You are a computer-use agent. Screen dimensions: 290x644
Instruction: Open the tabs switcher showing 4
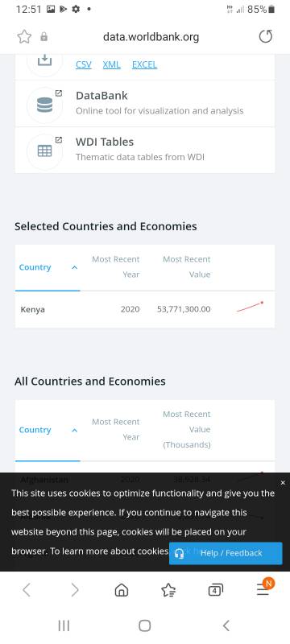point(216,590)
